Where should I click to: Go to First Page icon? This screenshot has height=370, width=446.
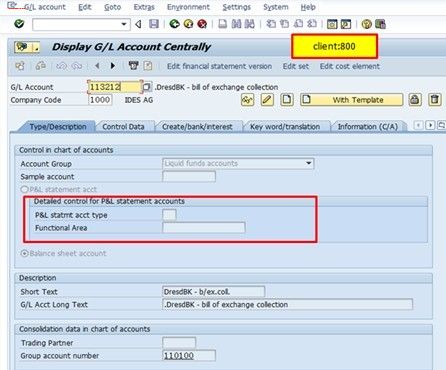(x=271, y=24)
